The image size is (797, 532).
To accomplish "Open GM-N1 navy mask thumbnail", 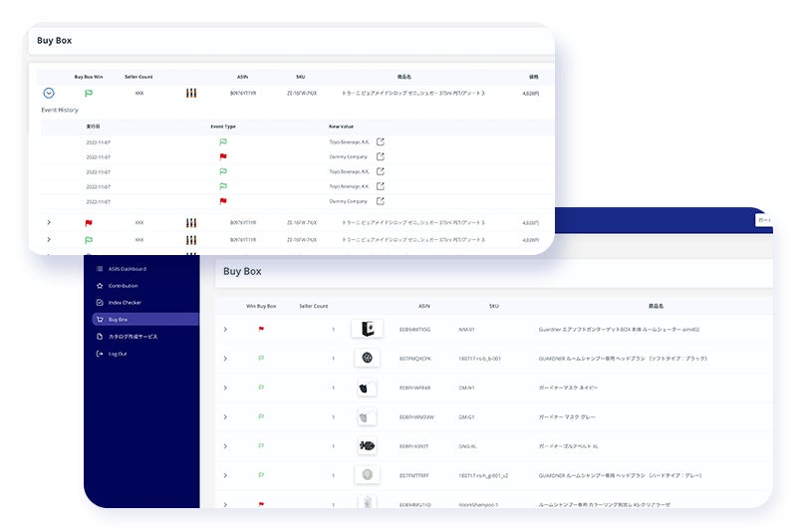I will (x=367, y=388).
